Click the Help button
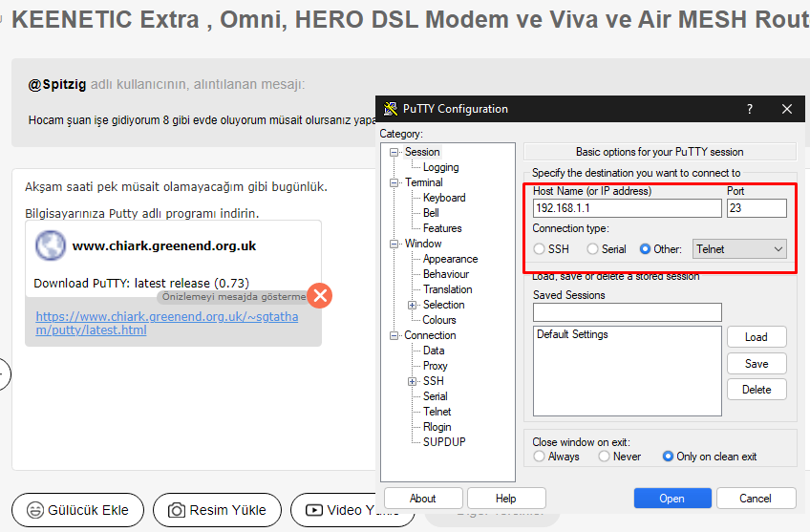Viewport: 810px width, 532px height. coord(505,499)
